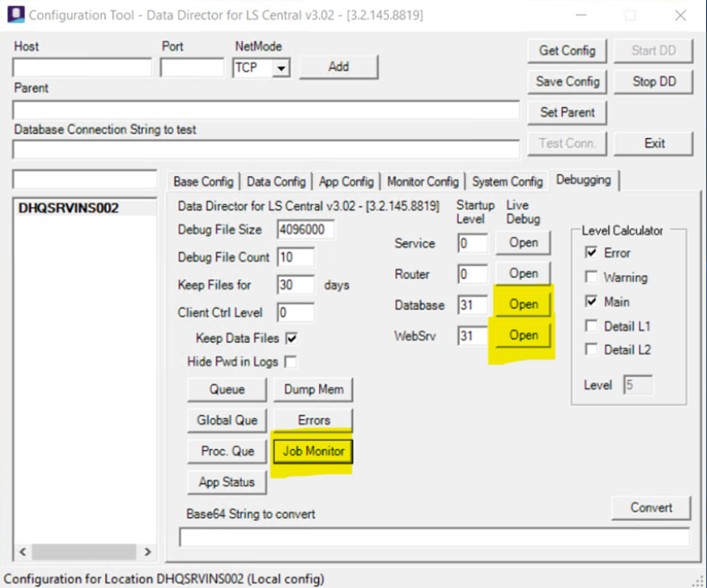Check the Warning level checkbox

(x=591, y=277)
